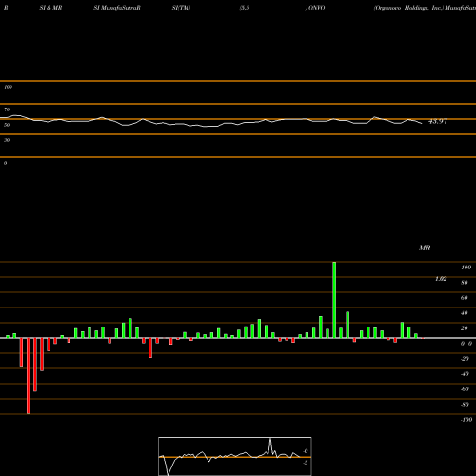
Task: Click the MR right-axis label -20
Action: tap(465, 359)
